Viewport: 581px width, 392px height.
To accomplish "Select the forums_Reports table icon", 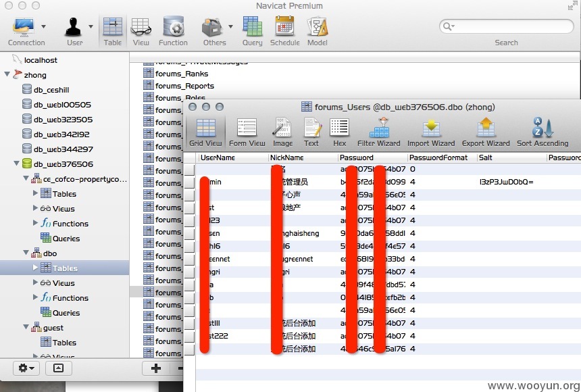I will [149, 85].
